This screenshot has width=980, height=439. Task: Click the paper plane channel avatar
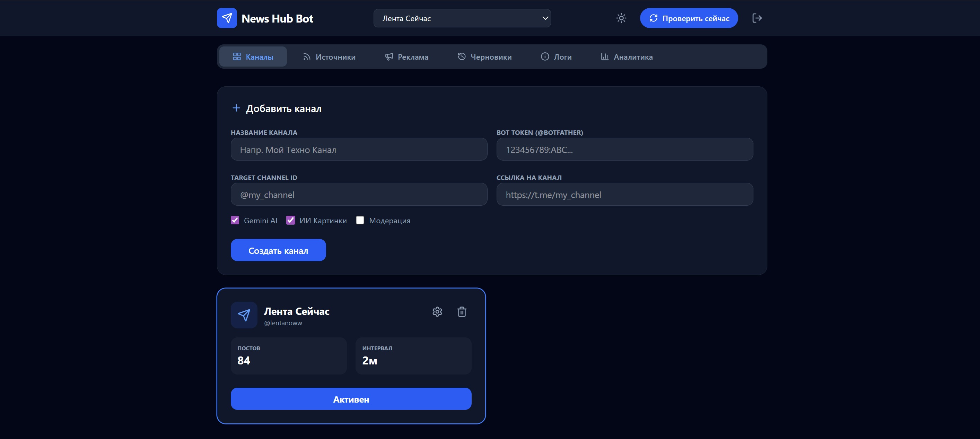[x=244, y=315]
